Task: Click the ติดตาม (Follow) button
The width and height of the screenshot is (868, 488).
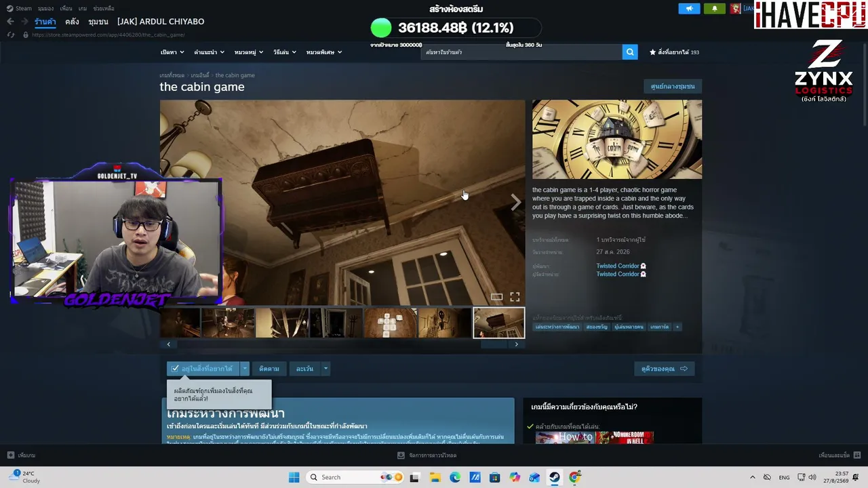Action: [269, 369]
